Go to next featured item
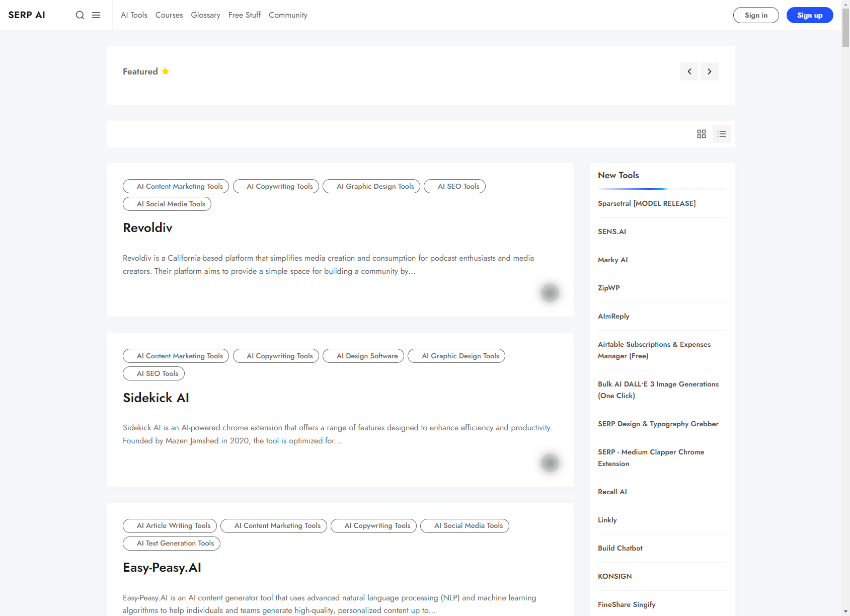 point(710,71)
